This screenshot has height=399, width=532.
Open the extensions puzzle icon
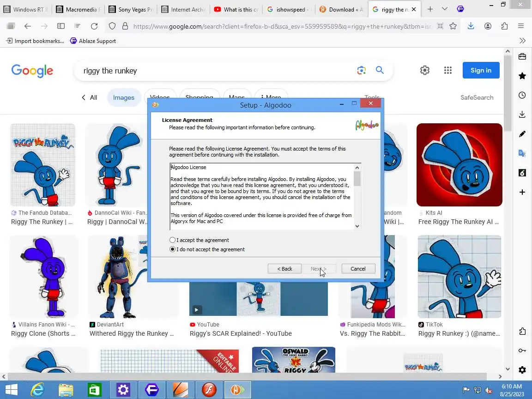point(504,26)
